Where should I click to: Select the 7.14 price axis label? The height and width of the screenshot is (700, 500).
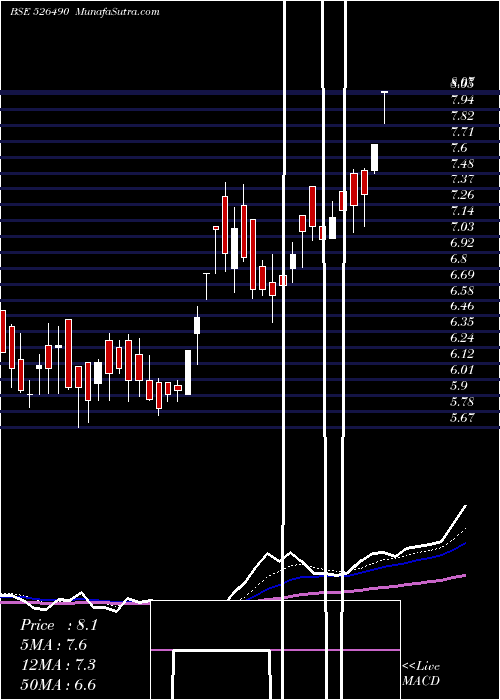click(x=462, y=211)
